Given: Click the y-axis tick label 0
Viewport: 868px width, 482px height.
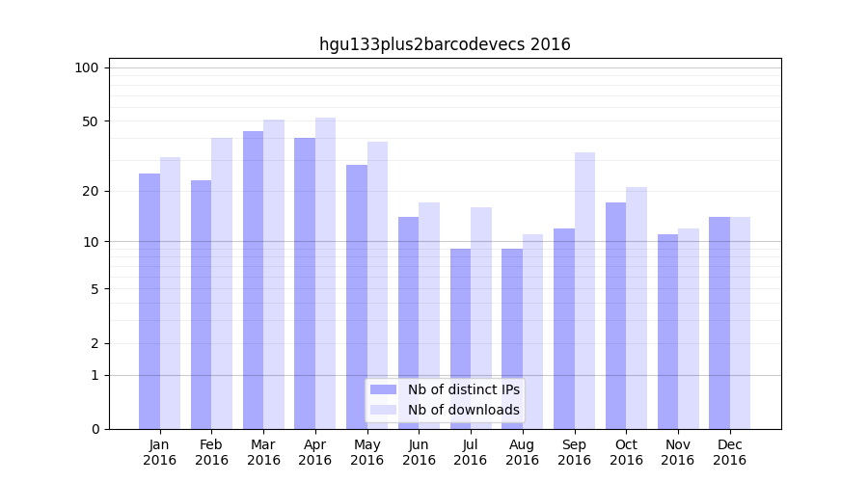Looking at the screenshot, I should click(95, 429).
